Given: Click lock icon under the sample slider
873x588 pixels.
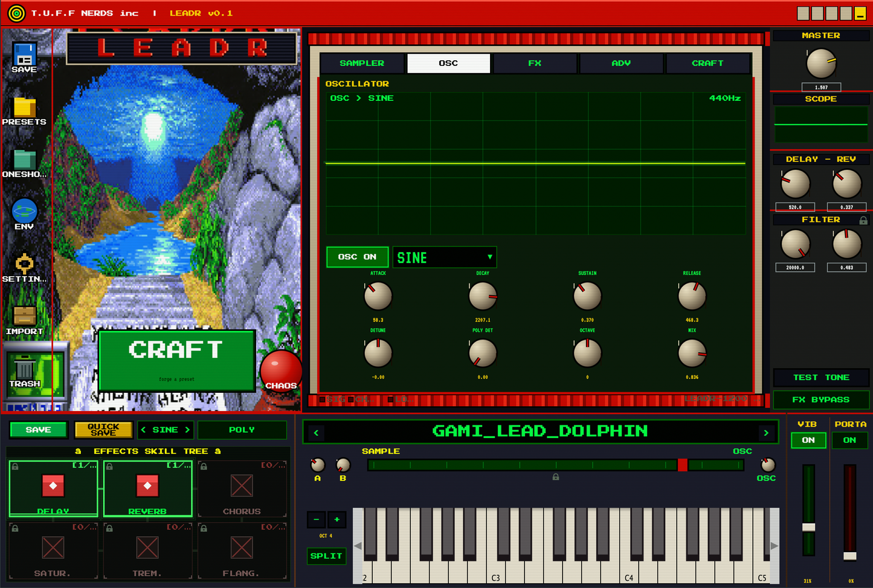Looking at the screenshot, I should pos(556,477).
